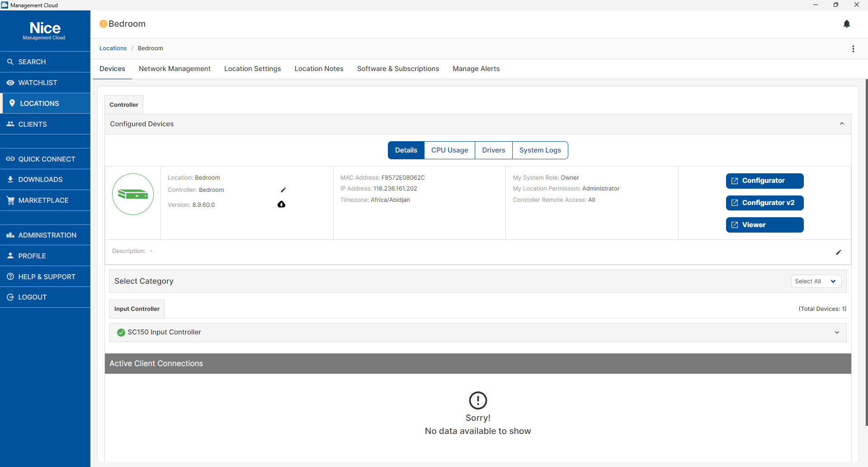Image resolution: width=868 pixels, height=467 pixels.
Task: Click the Total Devices: 1 label
Action: point(822,309)
